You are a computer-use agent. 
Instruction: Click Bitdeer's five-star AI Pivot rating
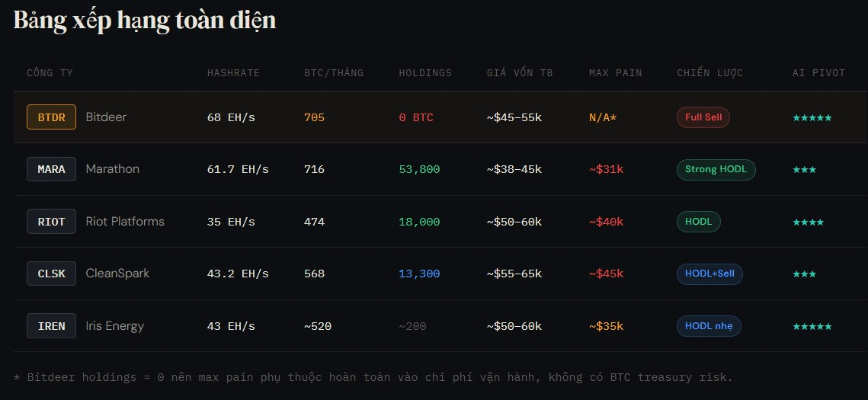[x=812, y=118]
